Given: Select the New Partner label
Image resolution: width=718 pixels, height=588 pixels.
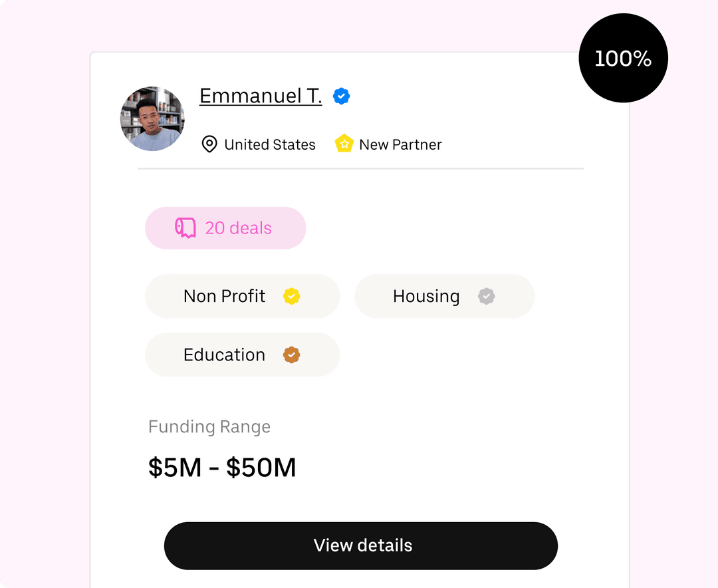Looking at the screenshot, I should coord(400,144).
